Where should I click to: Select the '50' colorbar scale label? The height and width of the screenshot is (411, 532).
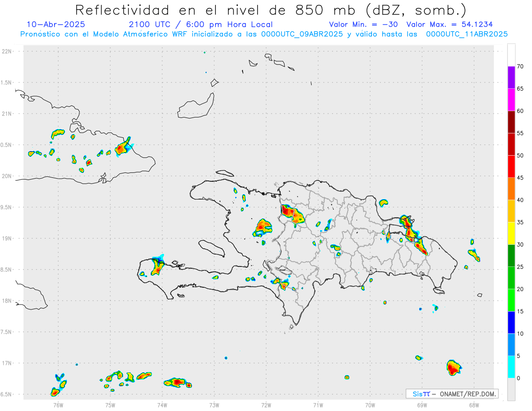[520, 156]
